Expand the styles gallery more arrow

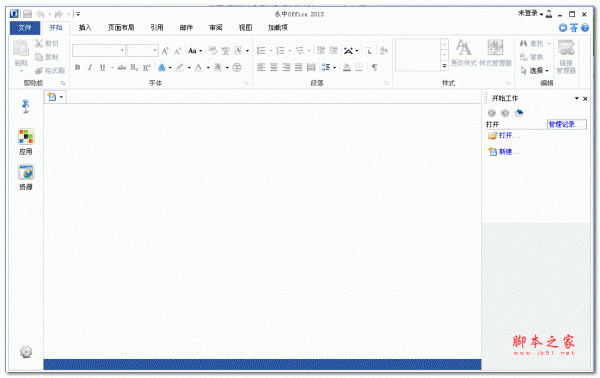pos(444,66)
